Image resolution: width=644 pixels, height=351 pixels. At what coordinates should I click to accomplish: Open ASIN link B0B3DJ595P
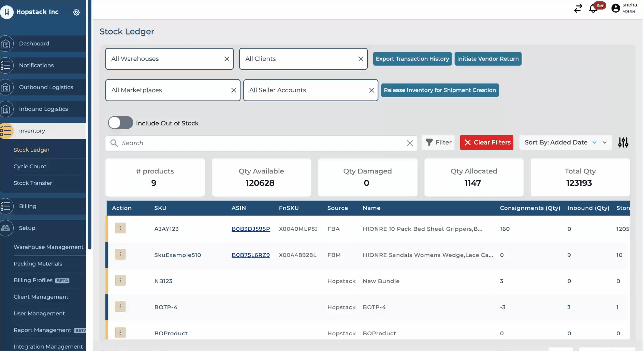251,229
